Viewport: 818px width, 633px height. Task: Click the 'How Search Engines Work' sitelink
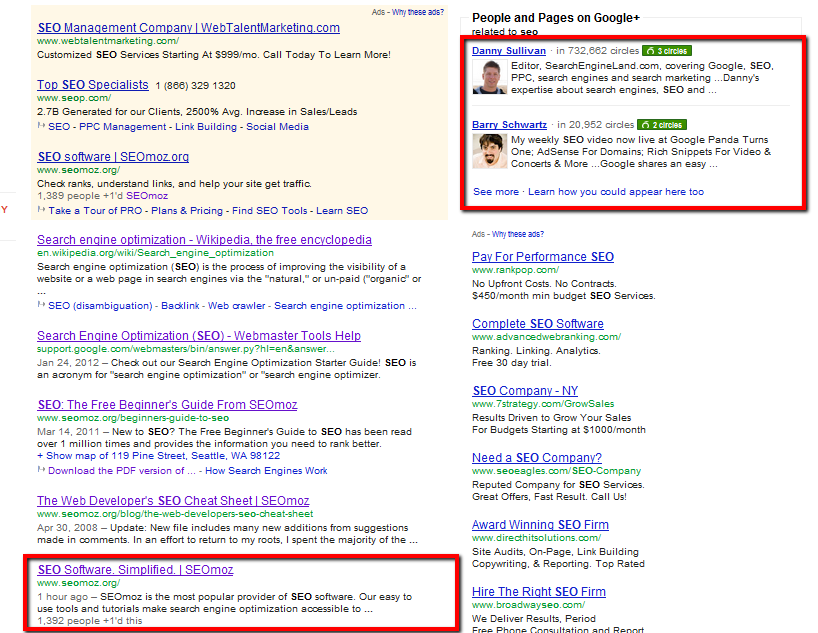point(266,471)
